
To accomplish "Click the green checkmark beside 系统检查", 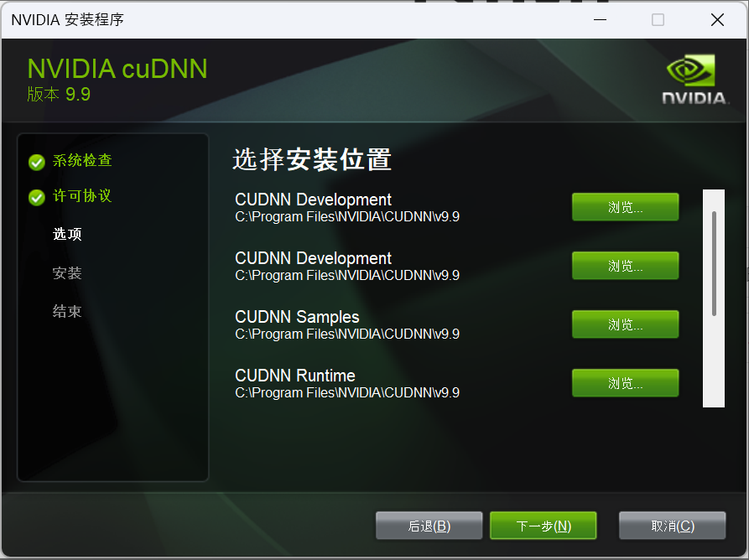I will point(37,163).
